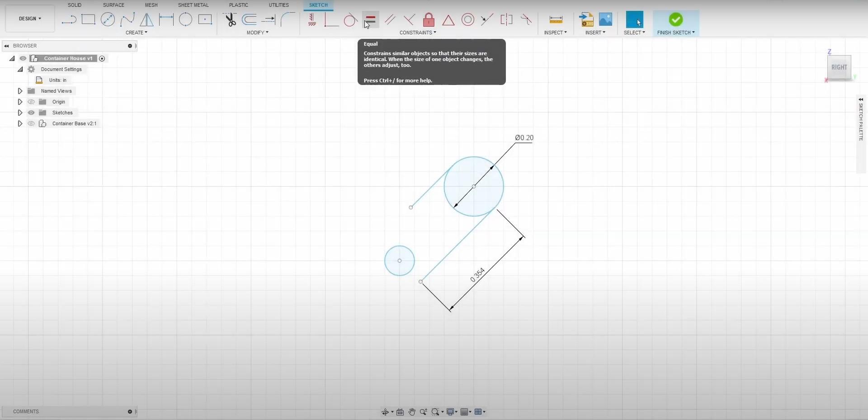
Task: Apply the Parallel constraint
Action: pos(390,19)
